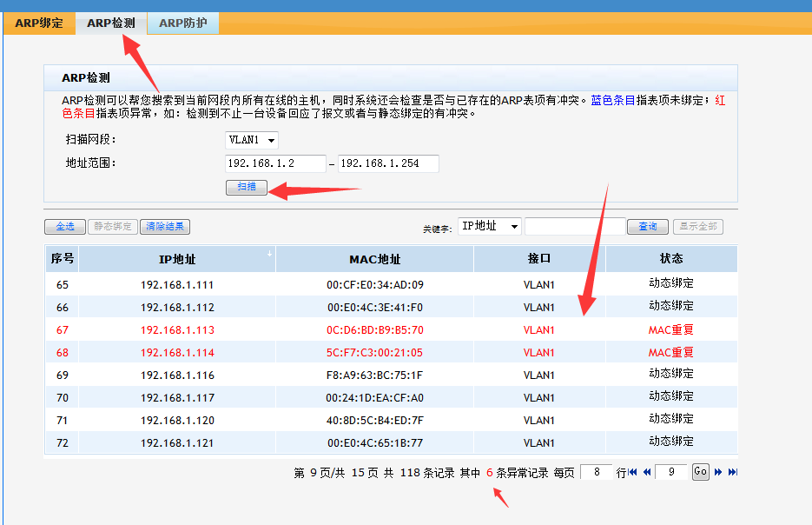Click the keyword search input box

pos(574,227)
